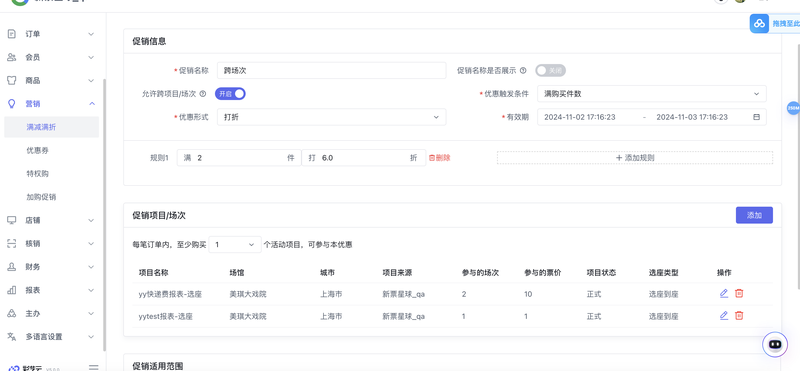Click the 满 件 quantity field
Image resolution: width=800 pixels, height=371 pixels.
[239, 158]
